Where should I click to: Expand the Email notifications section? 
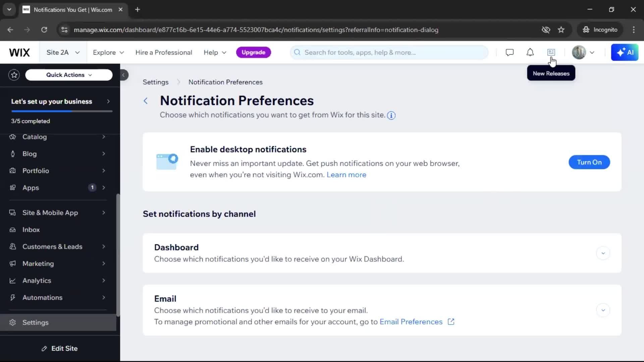point(603,310)
